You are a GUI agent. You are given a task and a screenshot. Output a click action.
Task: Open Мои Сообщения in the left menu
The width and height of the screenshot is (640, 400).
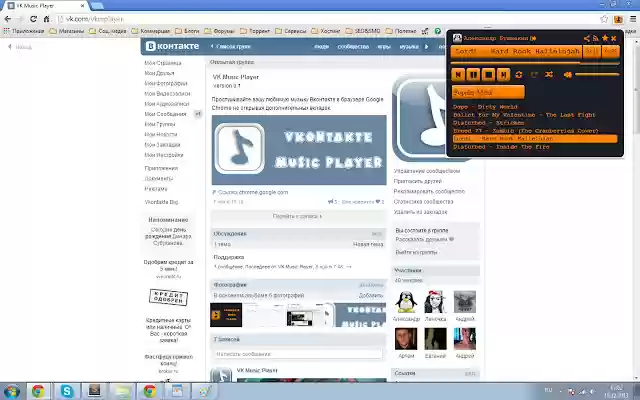[165, 114]
